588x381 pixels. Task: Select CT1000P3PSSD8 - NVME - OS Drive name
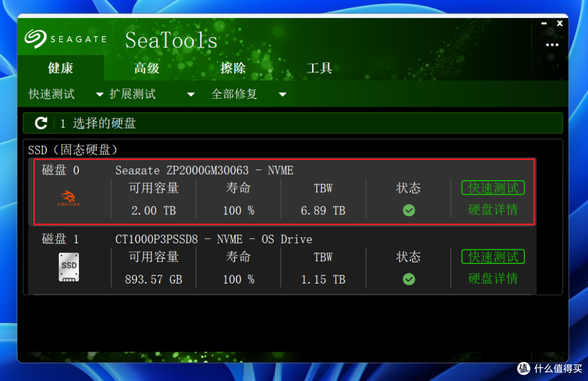[214, 239]
